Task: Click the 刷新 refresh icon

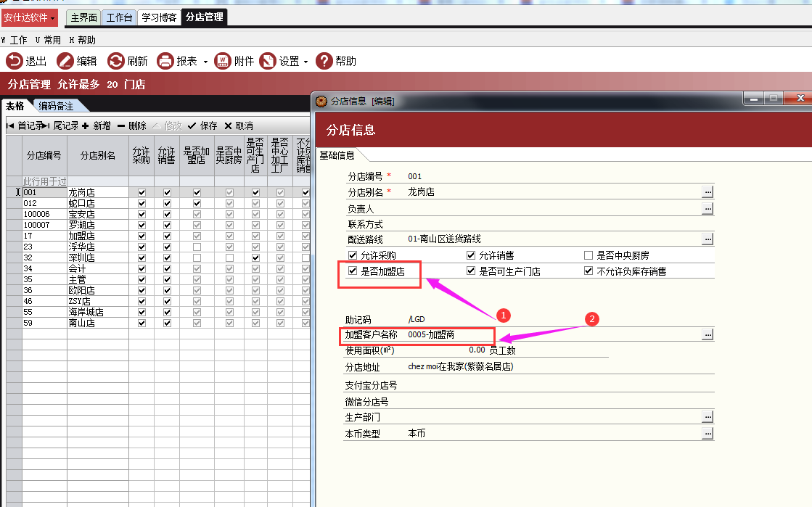Action: click(116, 61)
